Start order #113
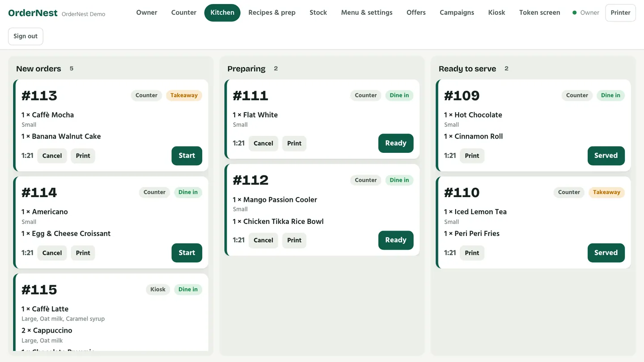 186,156
